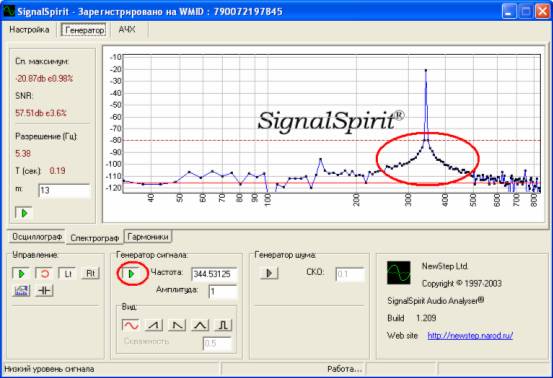The image size is (553, 378).
Task: Click the Частота frequency input field
Action: click(214, 274)
